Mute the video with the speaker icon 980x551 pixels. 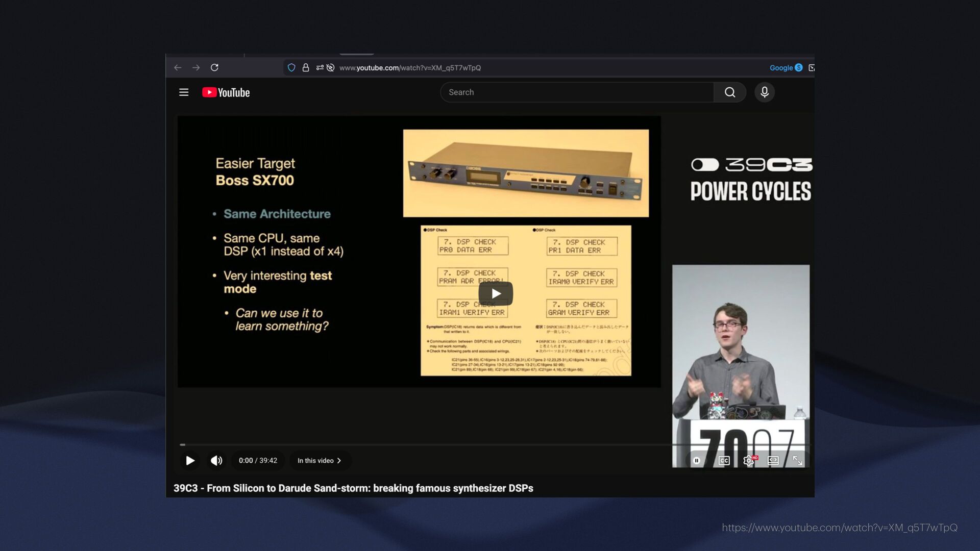(x=216, y=461)
